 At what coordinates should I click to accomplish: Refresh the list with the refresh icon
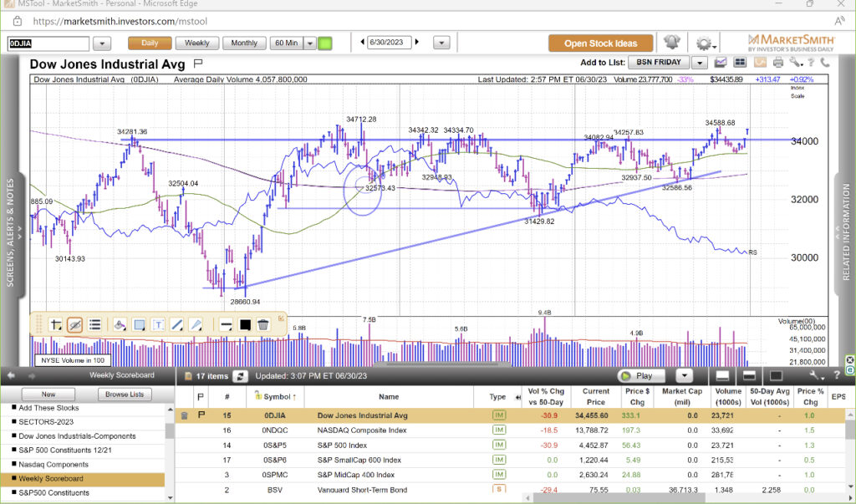240,376
